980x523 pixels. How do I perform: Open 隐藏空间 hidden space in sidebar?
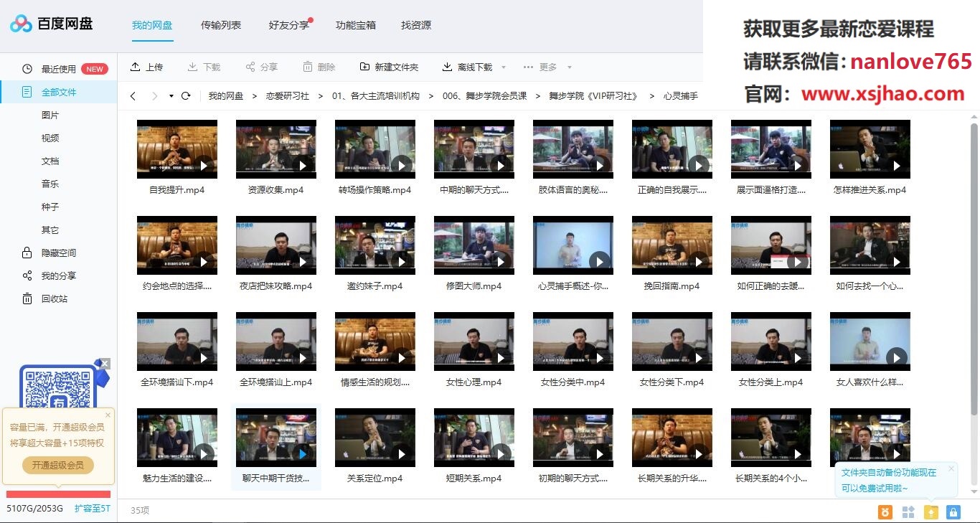(58, 253)
